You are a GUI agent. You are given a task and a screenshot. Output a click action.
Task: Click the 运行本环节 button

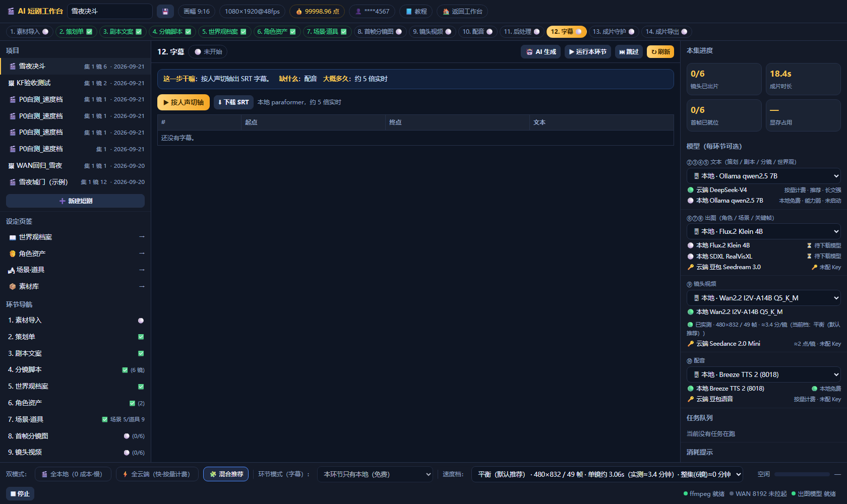(x=587, y=52)
